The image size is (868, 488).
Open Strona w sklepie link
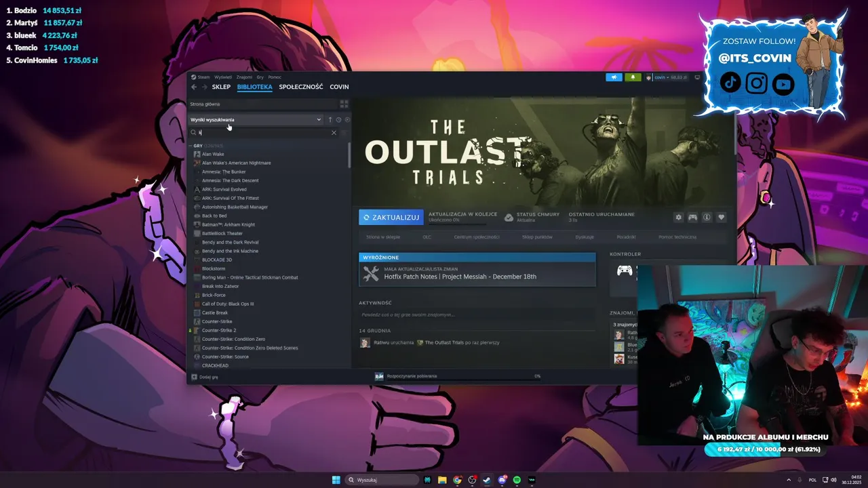click(383, 237)
